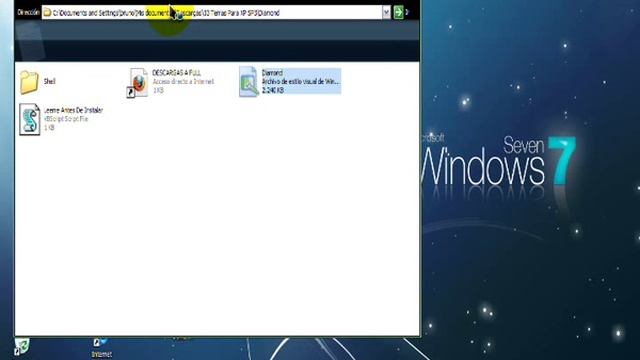The image size is (640, 360).
Task: Click the '1 KB' size under Leeme Antes De Instalar
Action: pos(49,128)
